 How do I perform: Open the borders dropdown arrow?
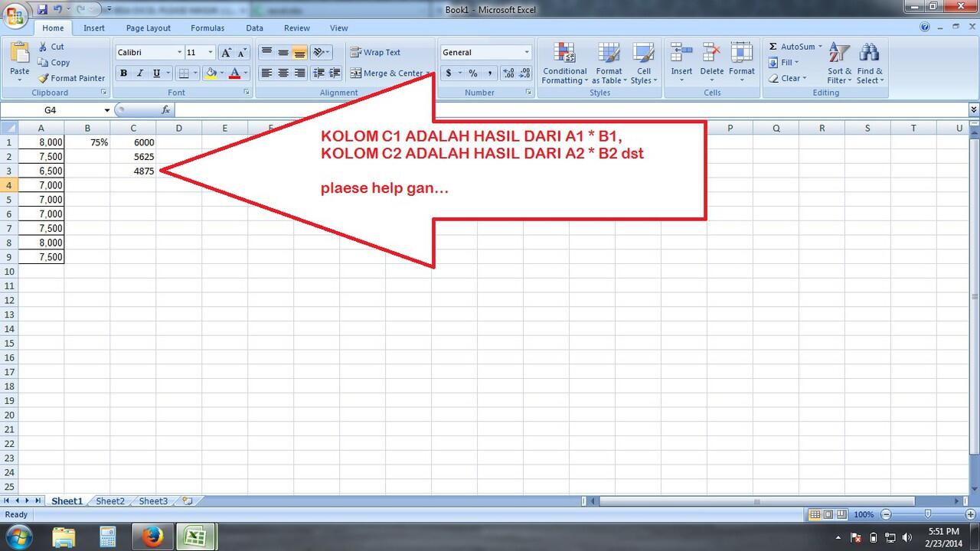[196, 73]
